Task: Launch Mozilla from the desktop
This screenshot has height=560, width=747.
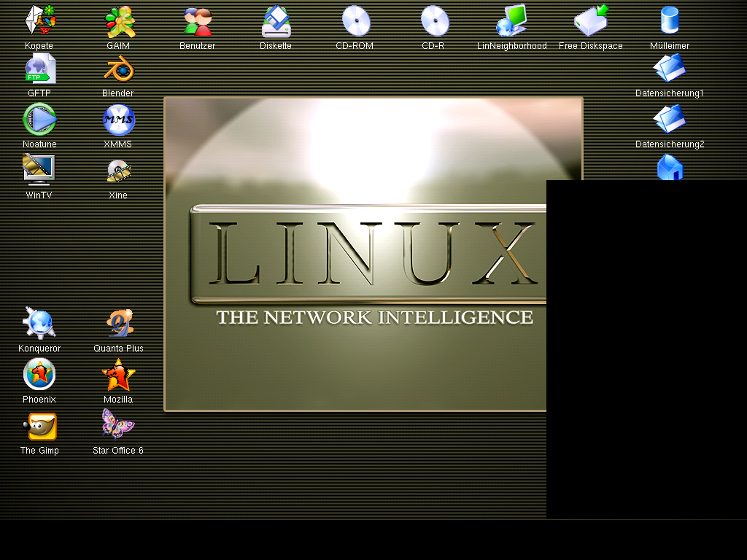Action: pos(118,375)
